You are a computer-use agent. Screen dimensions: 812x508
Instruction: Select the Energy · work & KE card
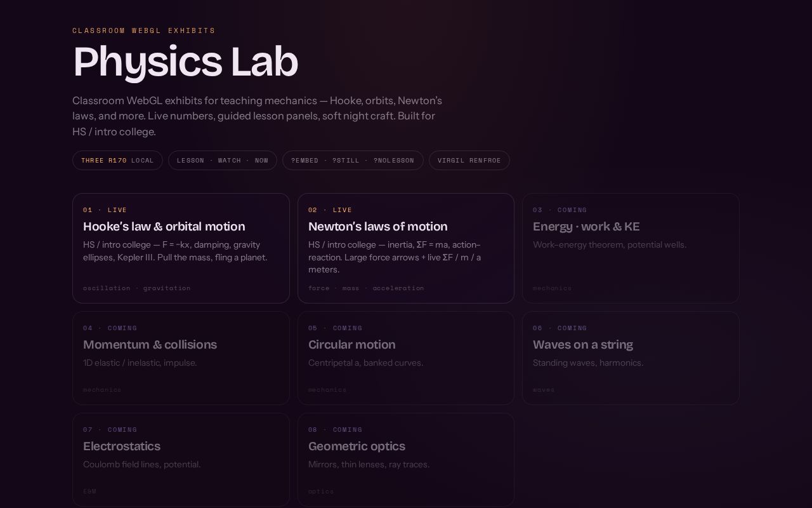coord(631,248)
